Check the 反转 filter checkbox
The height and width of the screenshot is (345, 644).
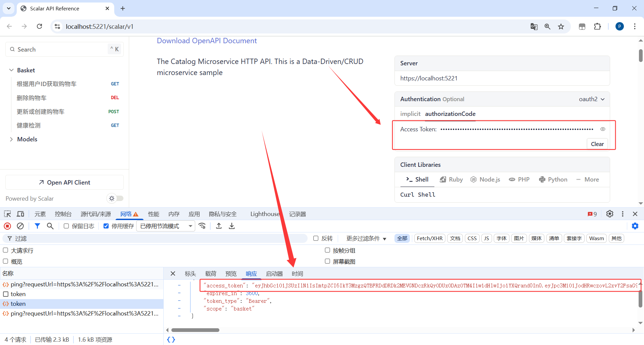(x=316, y=238)
